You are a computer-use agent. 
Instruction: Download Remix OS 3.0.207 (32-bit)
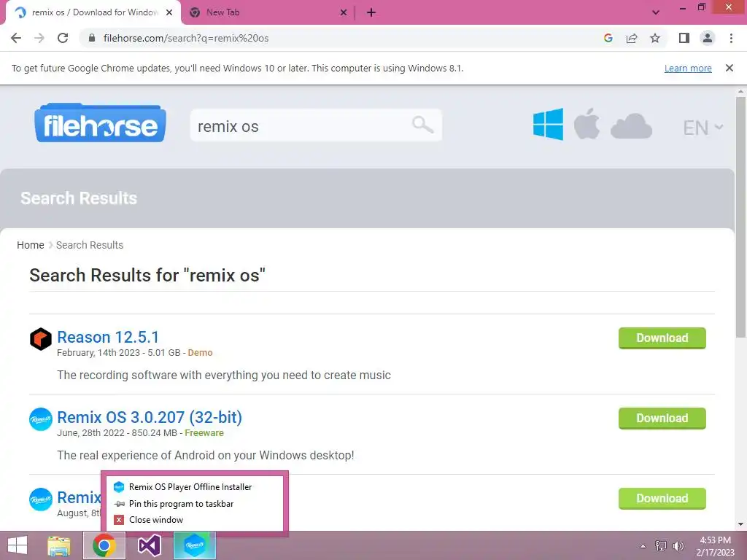(662, 418)
